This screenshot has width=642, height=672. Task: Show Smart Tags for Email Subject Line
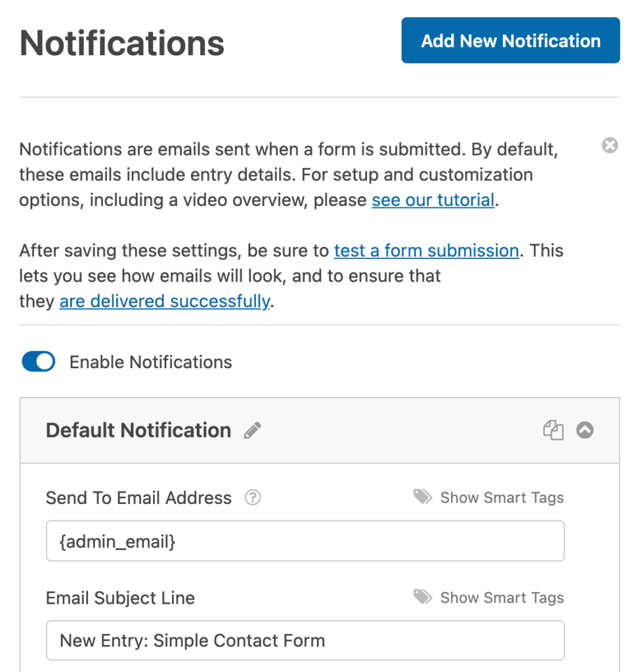(501, 597)
